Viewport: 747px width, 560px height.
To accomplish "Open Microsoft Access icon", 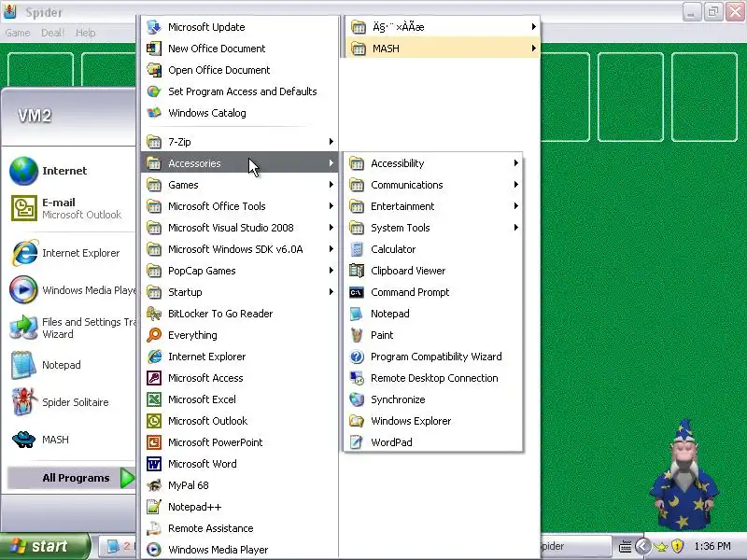I will point(154,378).
